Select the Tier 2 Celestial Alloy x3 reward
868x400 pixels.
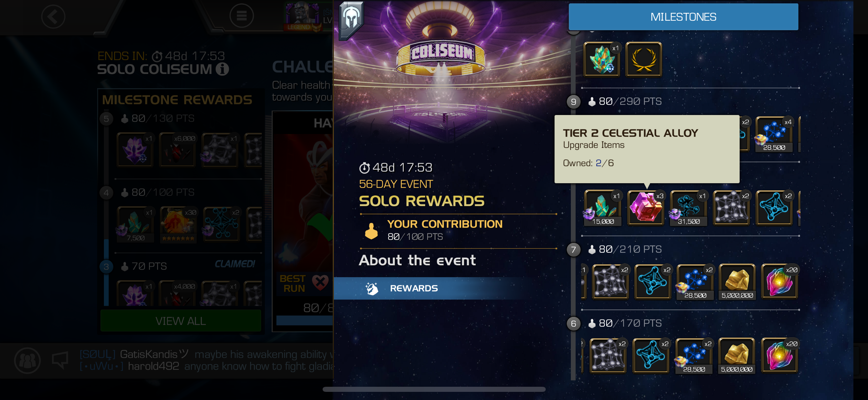pyautogui.click(x=646, y=208)
